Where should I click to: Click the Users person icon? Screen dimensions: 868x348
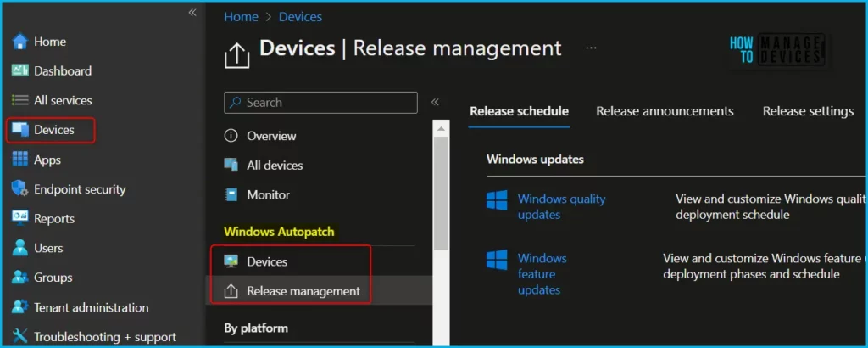coord(20,248)
